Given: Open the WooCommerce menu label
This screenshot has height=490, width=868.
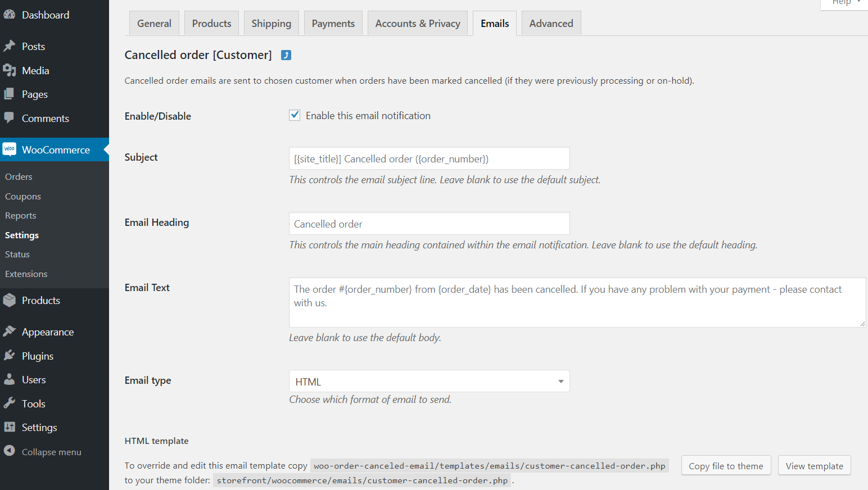Looking at the screenshot, I should coord(56,149).
